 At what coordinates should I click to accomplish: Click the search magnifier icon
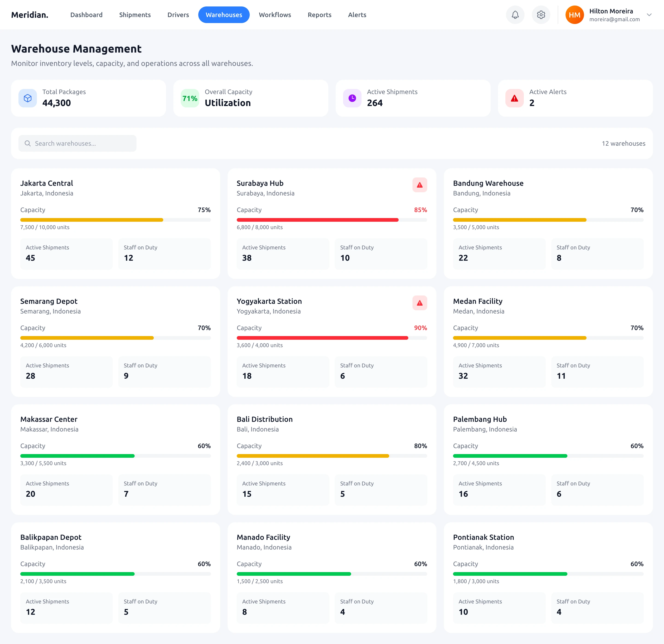point(28,143)
